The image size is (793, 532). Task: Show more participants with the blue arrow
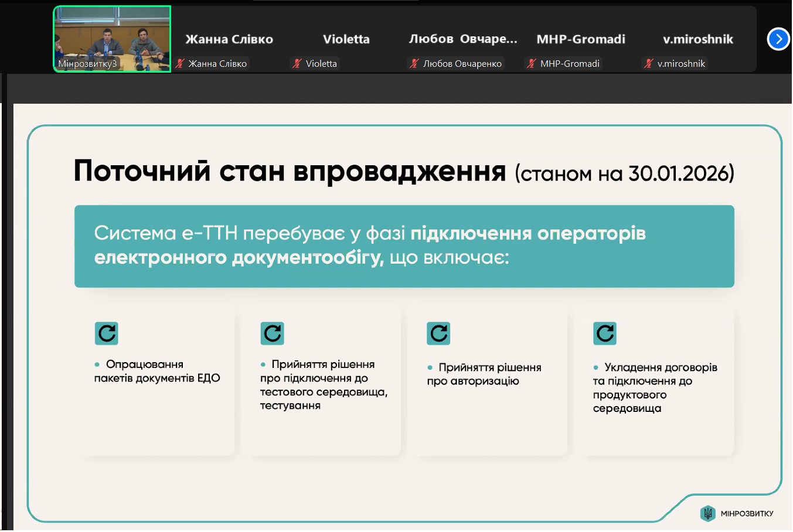pos(778,39)
